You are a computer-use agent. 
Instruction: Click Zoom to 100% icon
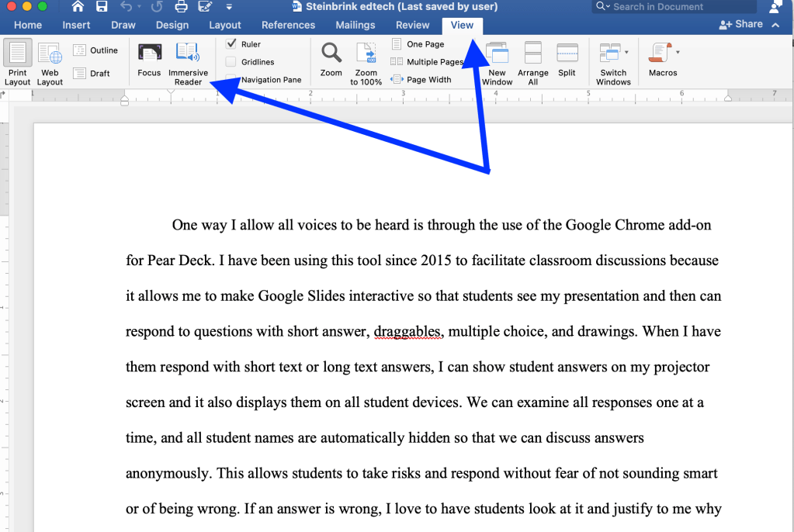pos(366,54)
